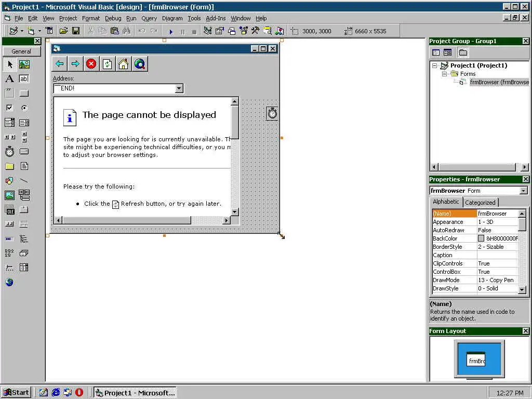The image size is (532, 399).
Task: Switch to Categorized tab
Action: coord(480,203)
